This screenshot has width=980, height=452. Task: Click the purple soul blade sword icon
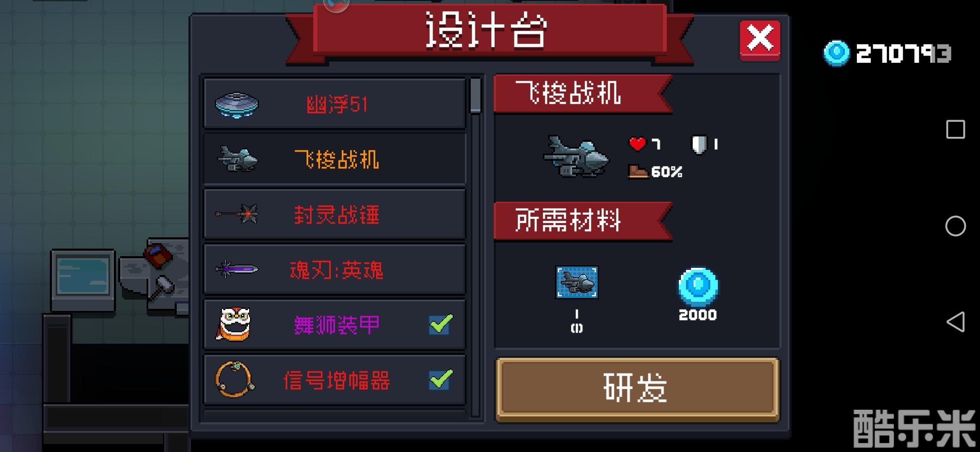[x=237, y=269]
